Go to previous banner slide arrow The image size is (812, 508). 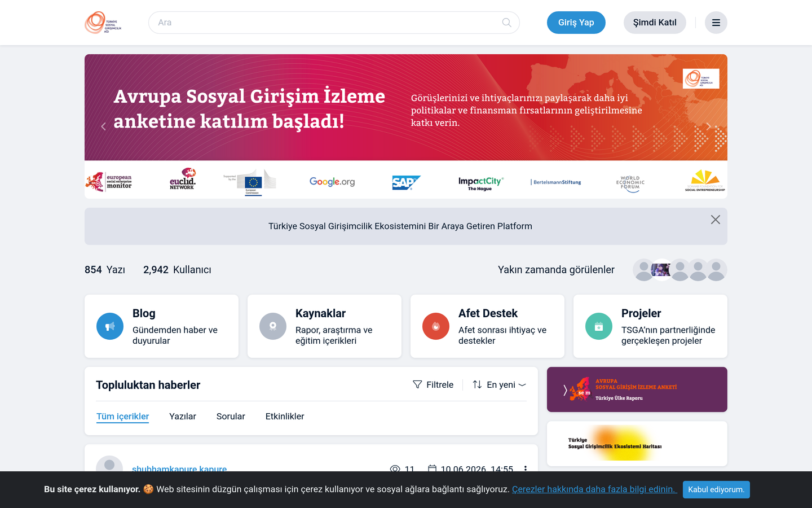[103, 126]
